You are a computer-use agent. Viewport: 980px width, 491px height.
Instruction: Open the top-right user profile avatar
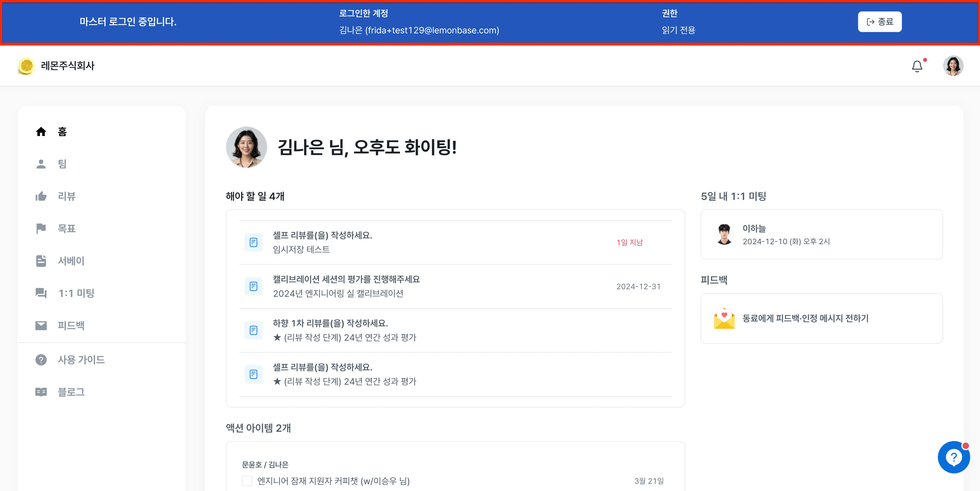click(953, 66)
